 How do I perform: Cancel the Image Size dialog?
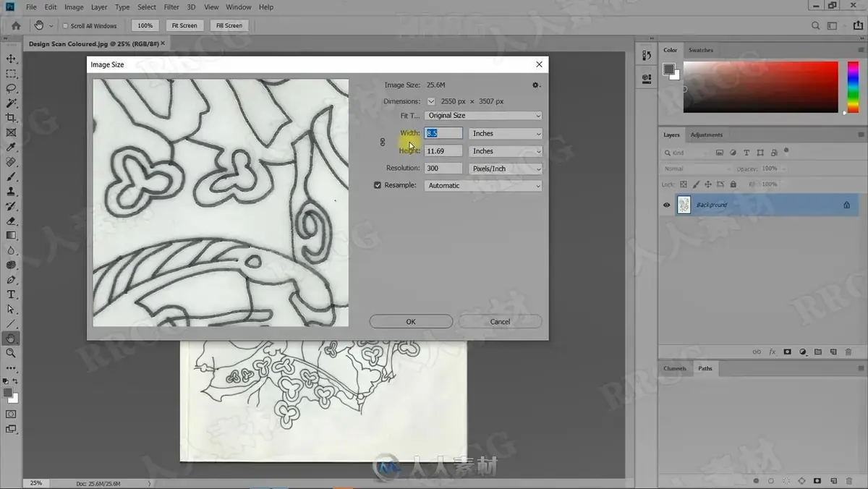[500, 322]
